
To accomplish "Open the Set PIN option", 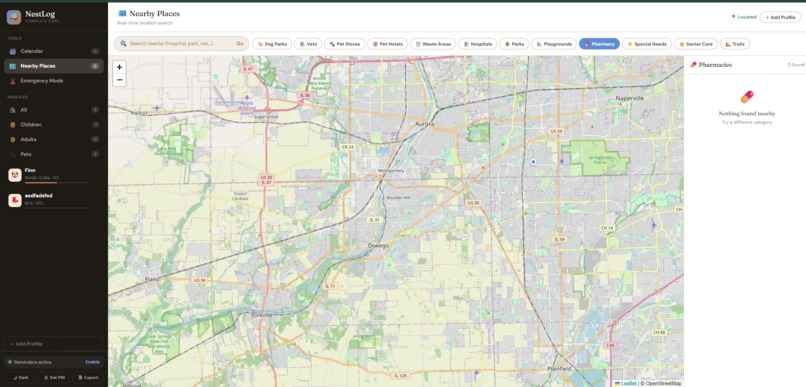I will coord(54,377).
